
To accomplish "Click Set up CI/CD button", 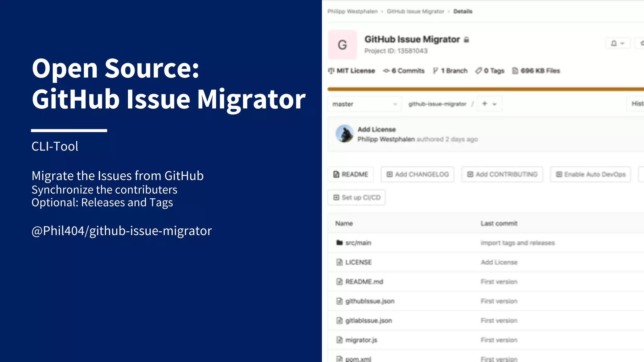I will (357, 198).
